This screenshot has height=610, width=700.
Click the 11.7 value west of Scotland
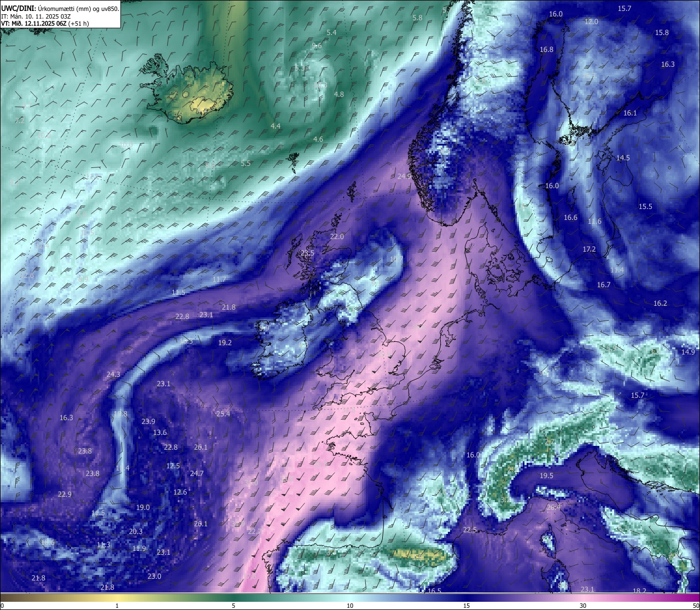coord(219,279)
